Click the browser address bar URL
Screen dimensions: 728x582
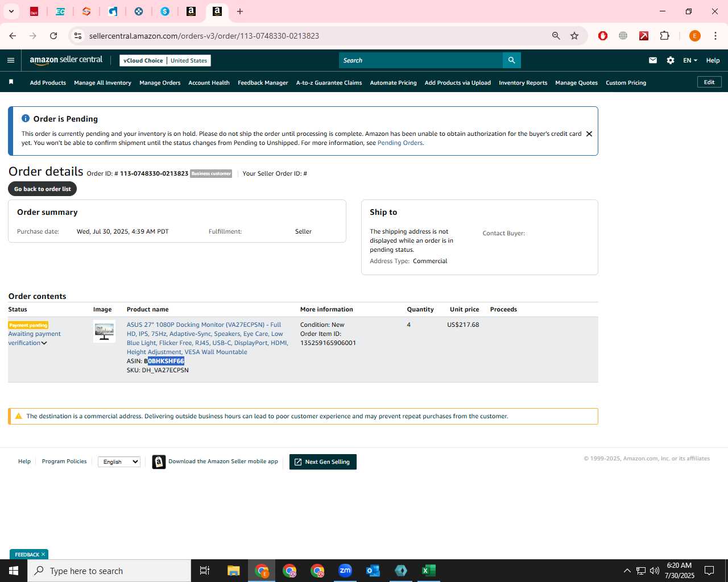click(204, 36)
